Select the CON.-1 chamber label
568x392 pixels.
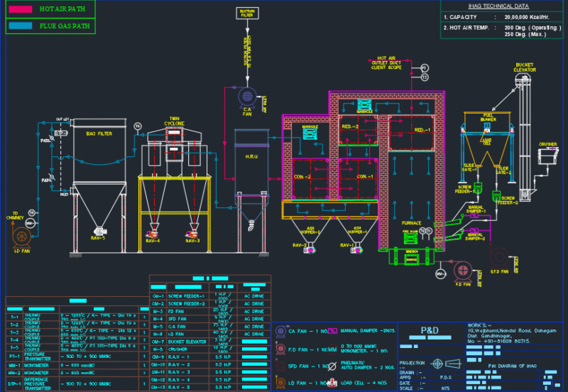365,176
